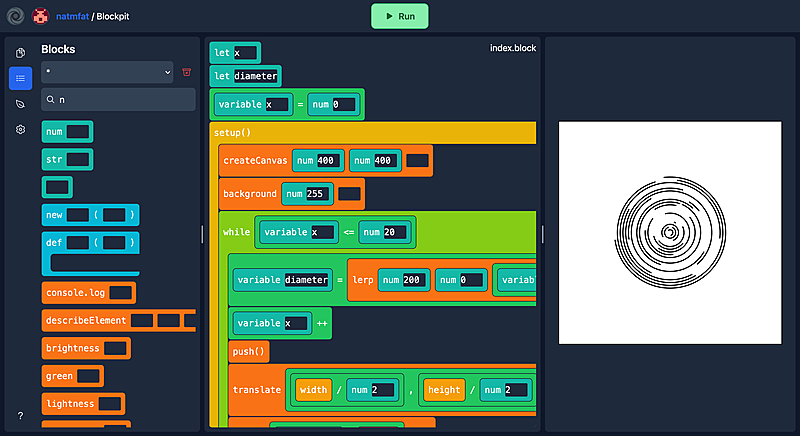
Task: Click the push() block
Action: (x=248, y=352)
